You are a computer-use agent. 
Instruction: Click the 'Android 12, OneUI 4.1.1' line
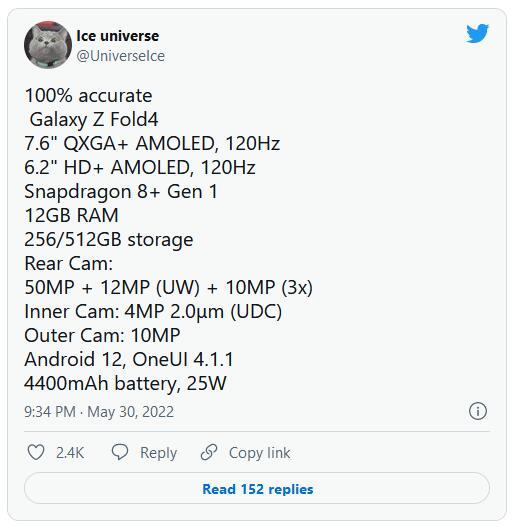click(x=129, y=359)
